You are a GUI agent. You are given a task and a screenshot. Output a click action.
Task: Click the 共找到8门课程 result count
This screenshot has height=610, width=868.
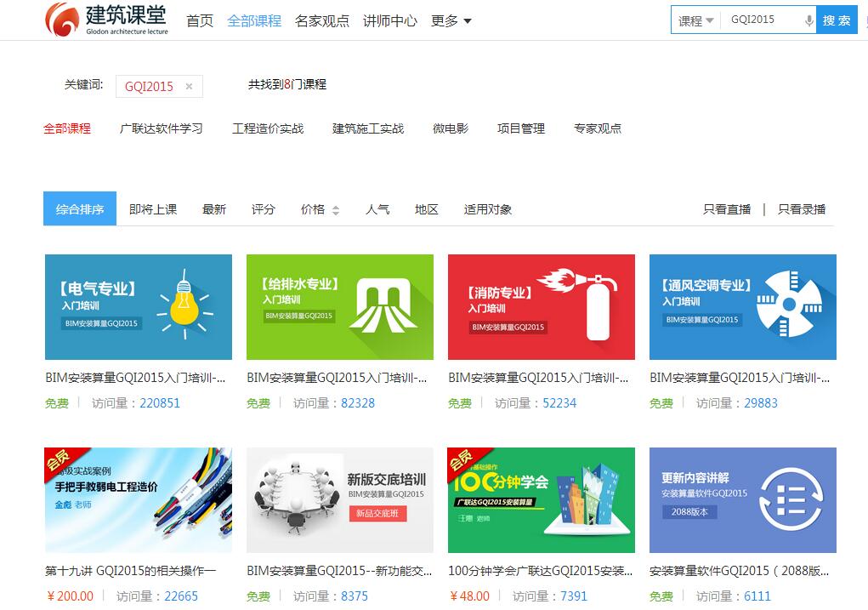click(287, 84)
